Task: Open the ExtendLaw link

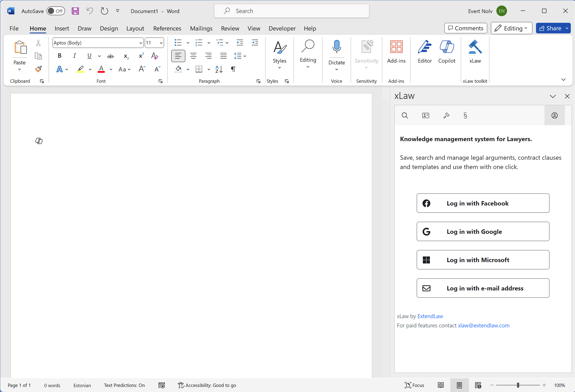Action: point(430,316)
